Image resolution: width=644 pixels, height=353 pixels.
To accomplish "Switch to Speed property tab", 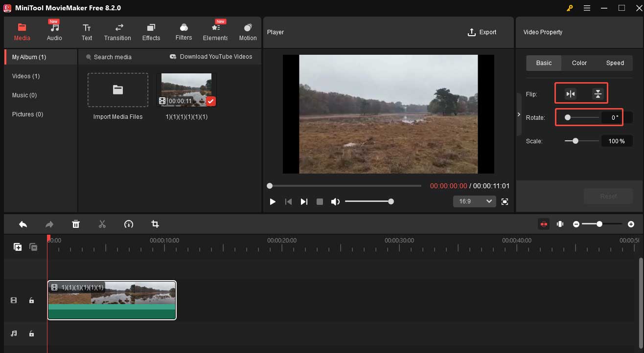I will pyautogui.click(x=615, y=63).
